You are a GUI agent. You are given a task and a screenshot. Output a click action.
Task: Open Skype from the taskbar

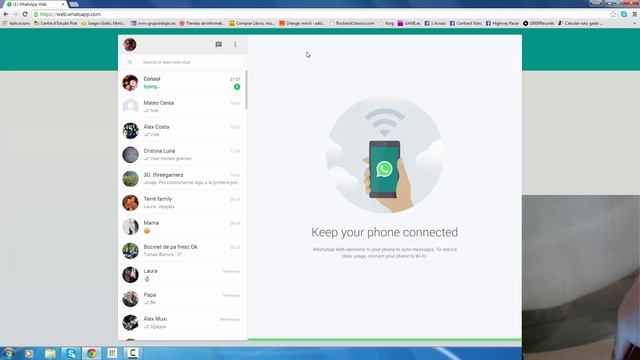(71, 353)
